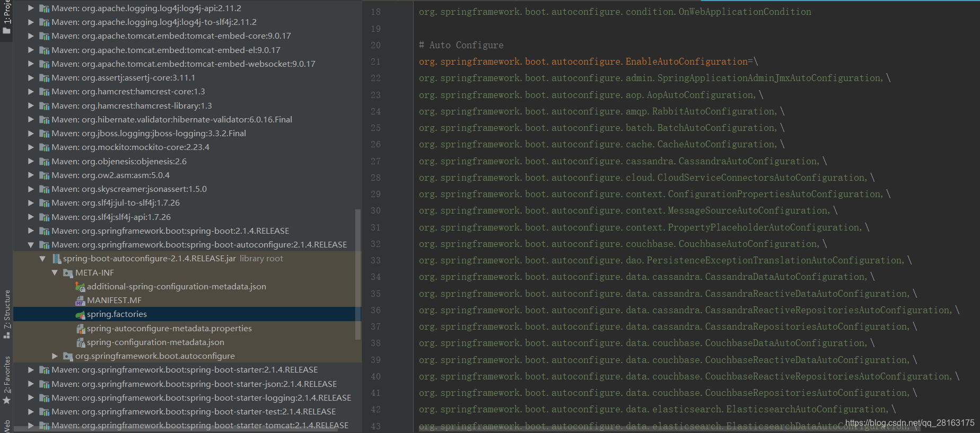Click library icon for slf4j-api:1.7.26

tap(45, 217)
